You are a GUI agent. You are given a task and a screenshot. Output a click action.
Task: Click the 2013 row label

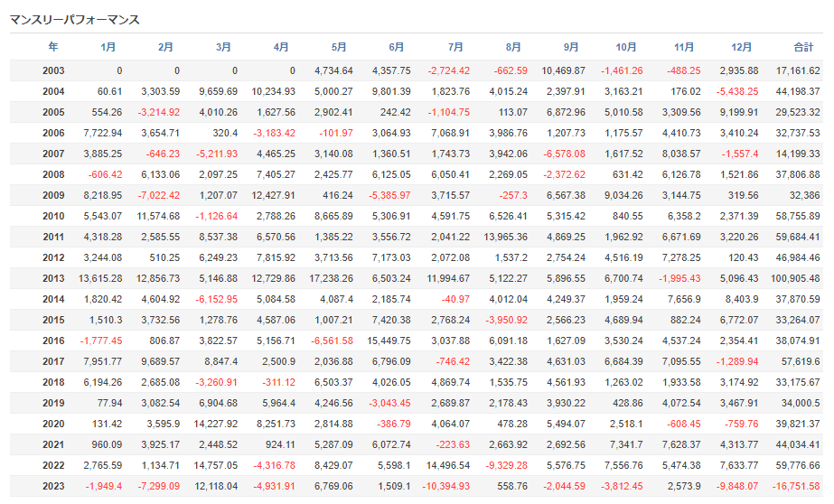coord(53,278)
